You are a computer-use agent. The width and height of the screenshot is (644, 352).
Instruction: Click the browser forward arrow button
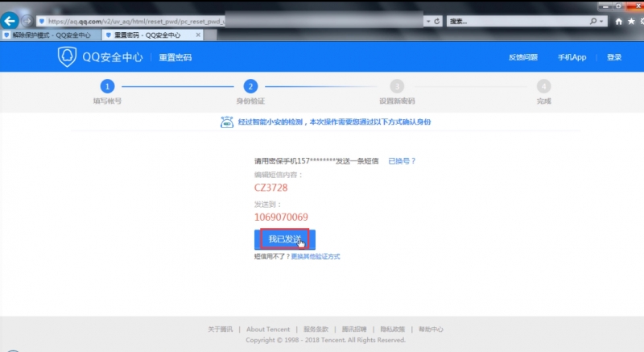27,21
